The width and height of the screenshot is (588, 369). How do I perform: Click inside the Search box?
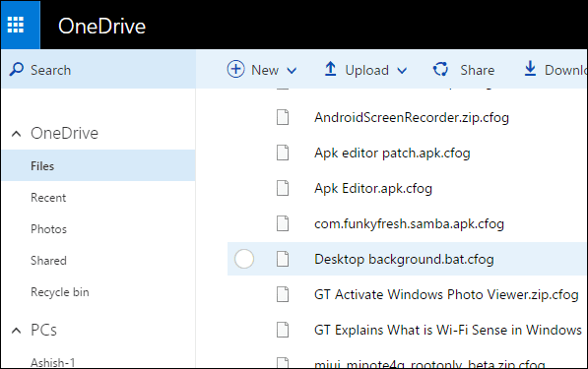tap(98, 69)
